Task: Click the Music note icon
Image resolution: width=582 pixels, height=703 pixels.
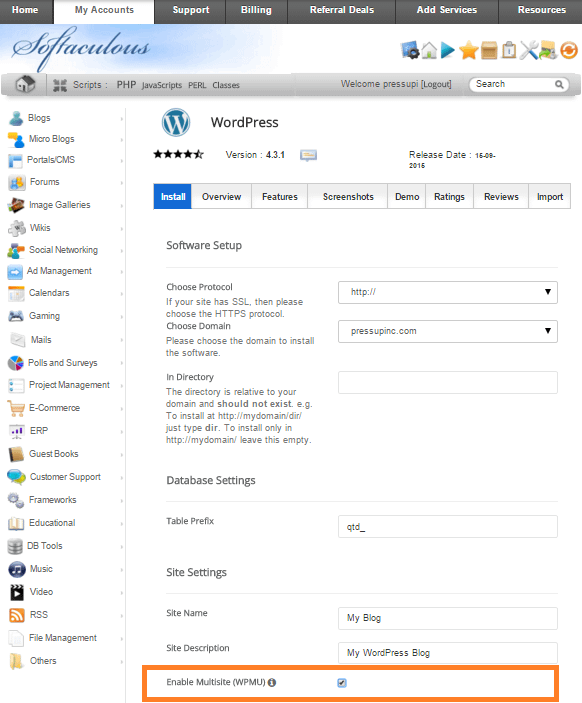Action: point(17,569)
